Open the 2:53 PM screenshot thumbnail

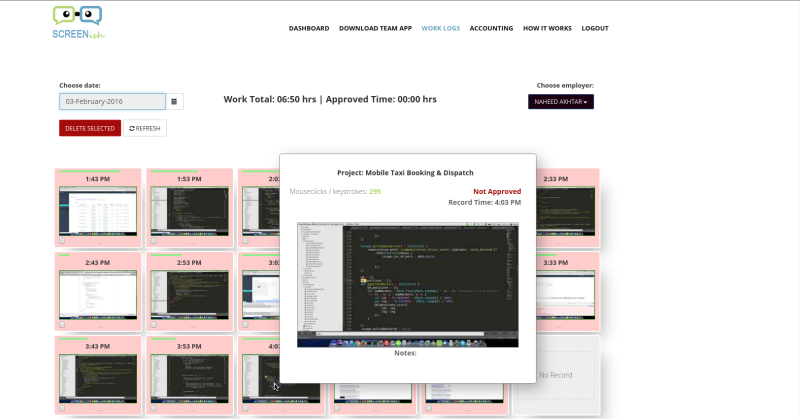tap(190, 295)
